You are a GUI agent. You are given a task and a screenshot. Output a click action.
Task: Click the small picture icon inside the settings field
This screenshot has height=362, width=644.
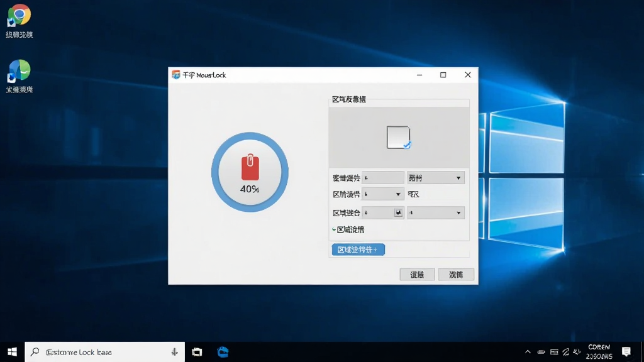point(398,212)
